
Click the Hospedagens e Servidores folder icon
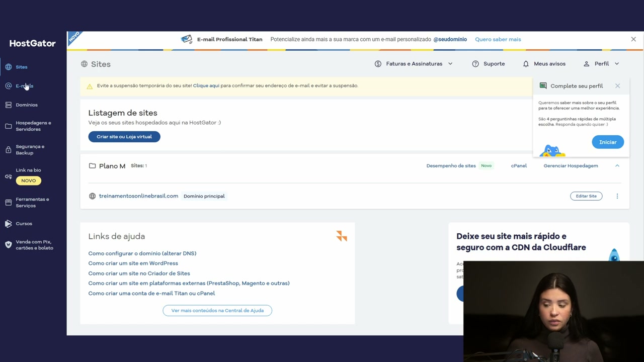[9, 126]
